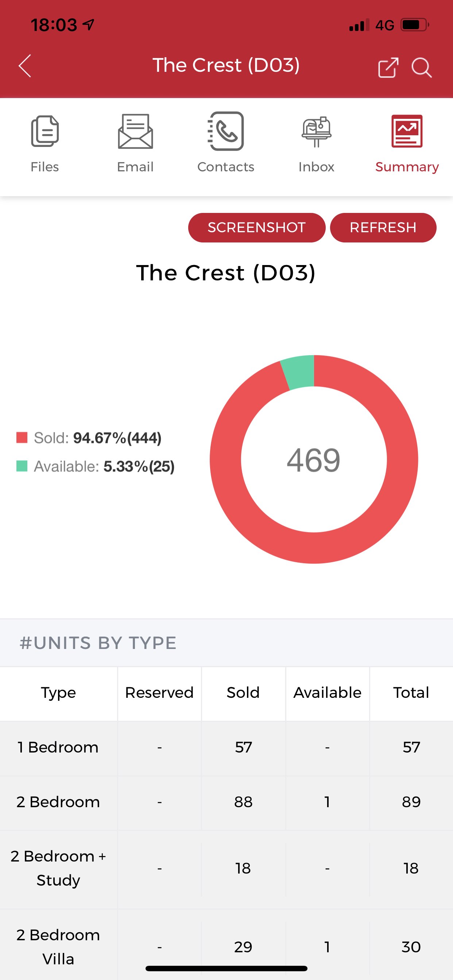Screen dimensions: 453x980
Task: Click the red Sold legend swatch
Action: (x=22, y=437)
